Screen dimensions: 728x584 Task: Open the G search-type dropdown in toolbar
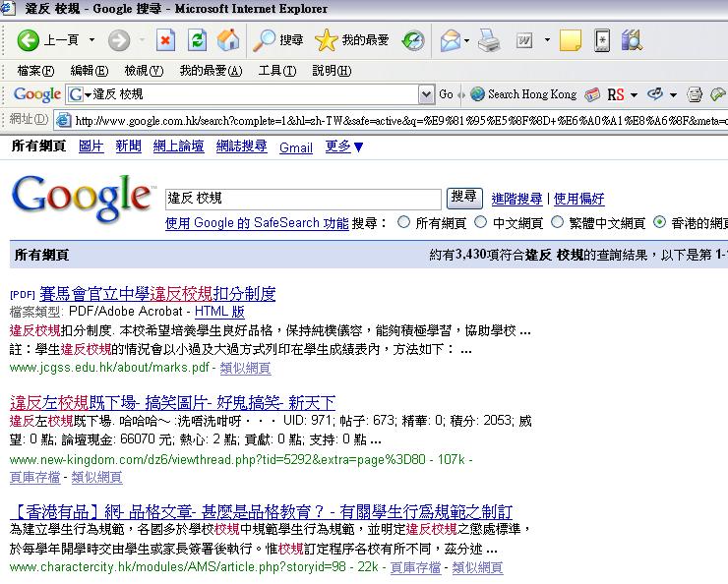pyautogui.click(x=80, y=94)
